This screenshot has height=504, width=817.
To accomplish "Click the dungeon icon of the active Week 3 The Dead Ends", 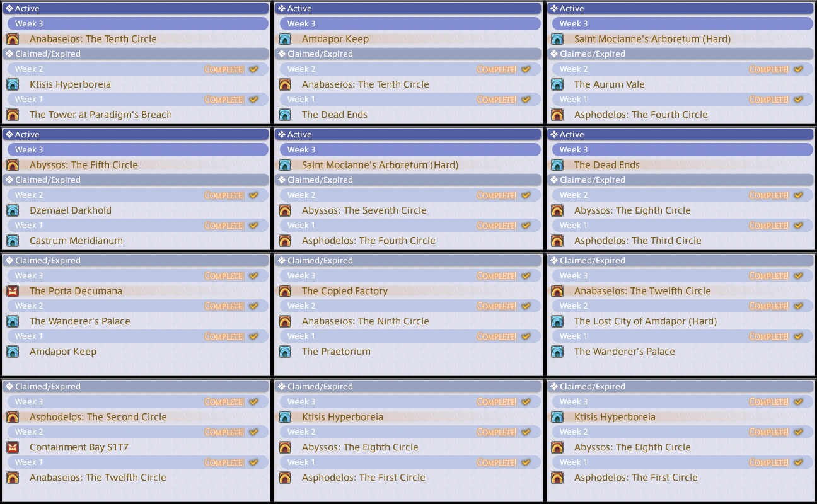I will (x=557, y=165).
